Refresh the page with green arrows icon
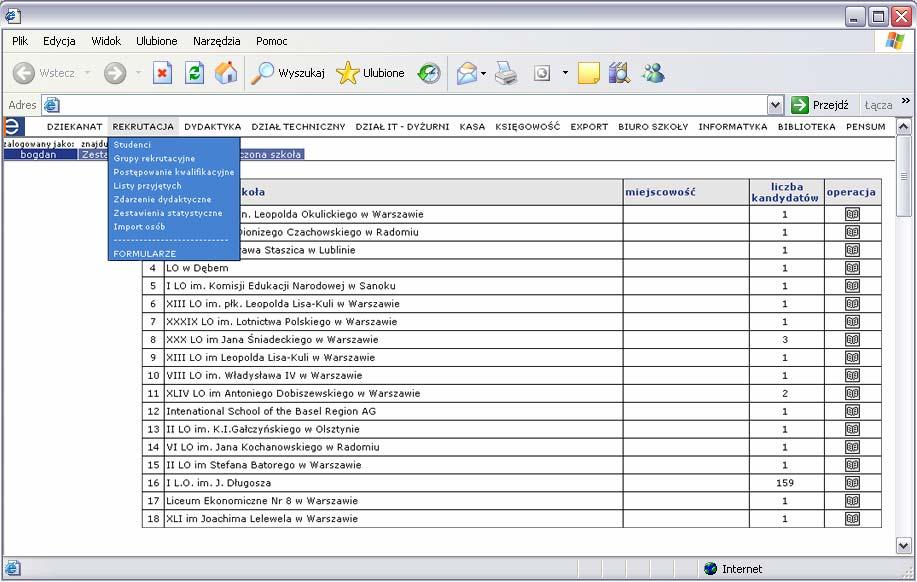Viewport: 917px width, 582px height. [194, 73]
